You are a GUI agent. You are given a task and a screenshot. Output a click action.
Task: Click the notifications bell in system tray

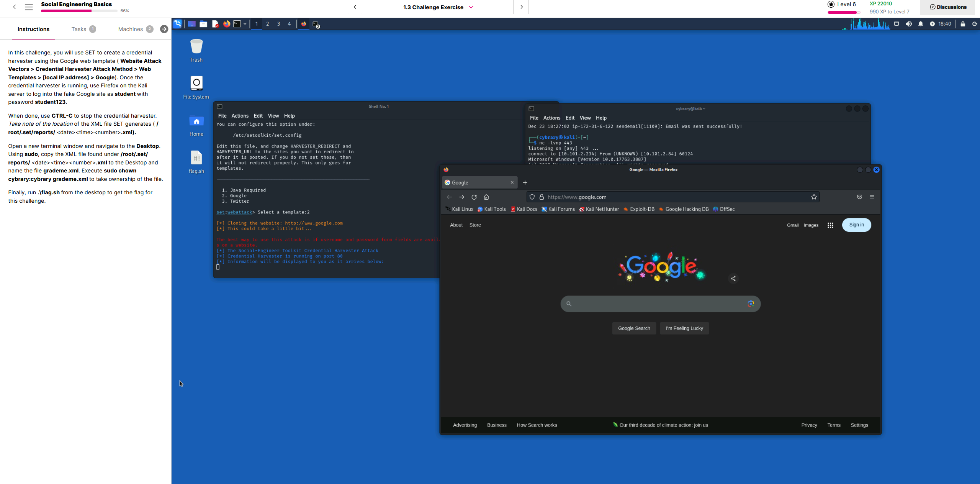coord(921,24)
